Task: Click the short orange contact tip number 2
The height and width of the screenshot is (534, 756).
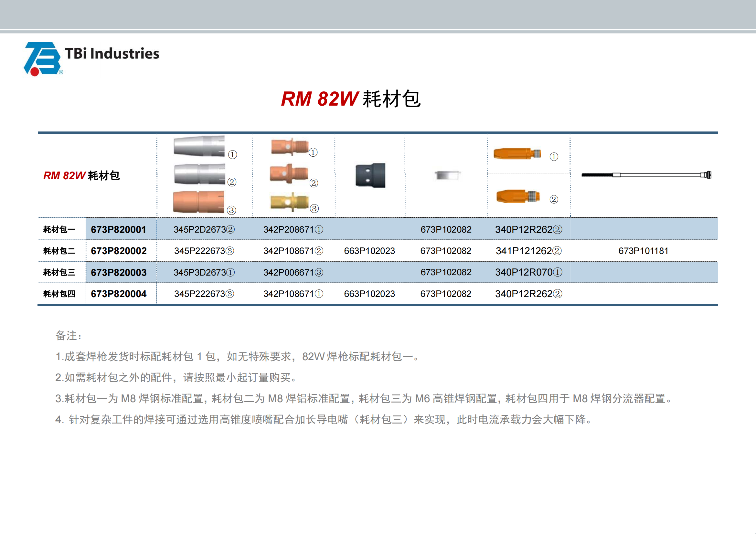Action: click(518, 196)
